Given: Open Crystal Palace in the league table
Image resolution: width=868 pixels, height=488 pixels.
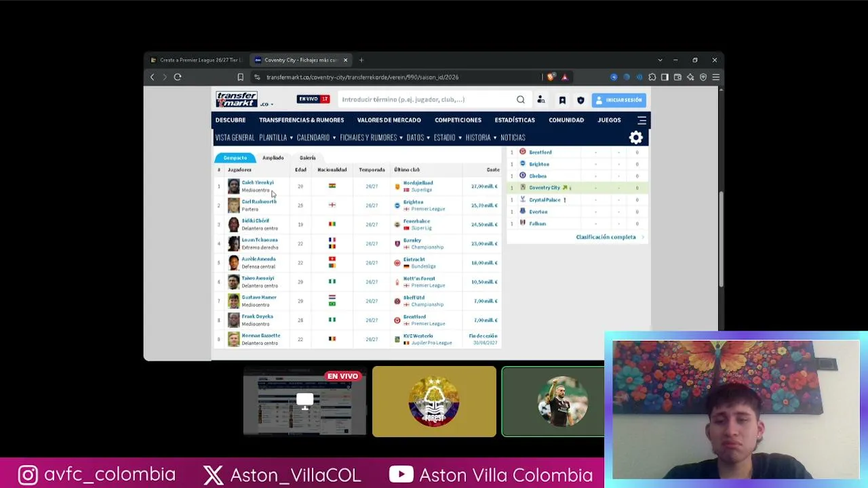Looking at the screenshot, I should pos(545,200).
